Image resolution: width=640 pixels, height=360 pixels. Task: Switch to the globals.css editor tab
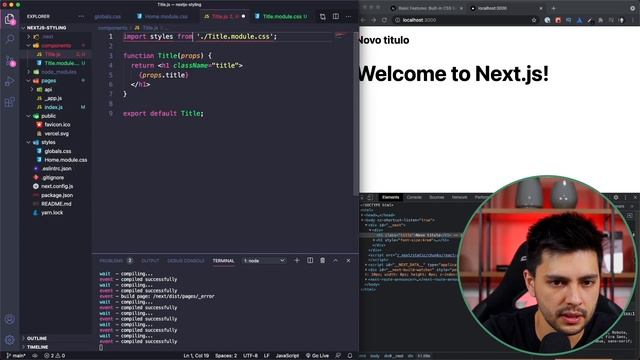click(x=107, y=16)
